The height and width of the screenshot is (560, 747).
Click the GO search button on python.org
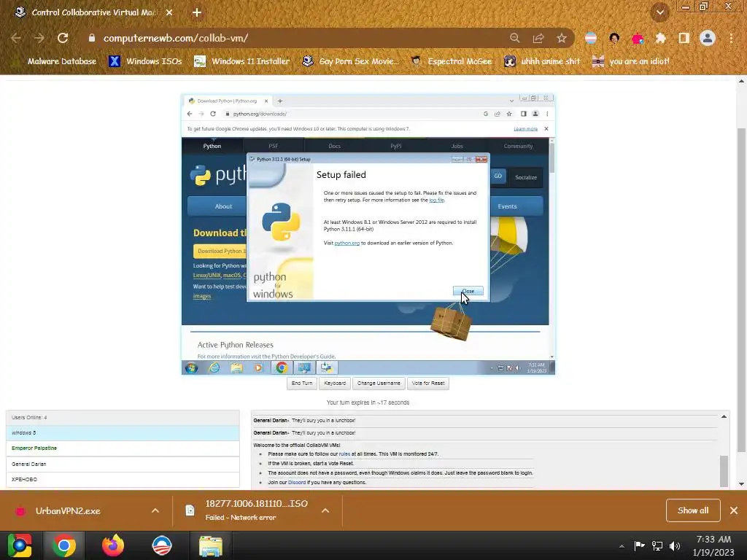click(x=498, y=176)
